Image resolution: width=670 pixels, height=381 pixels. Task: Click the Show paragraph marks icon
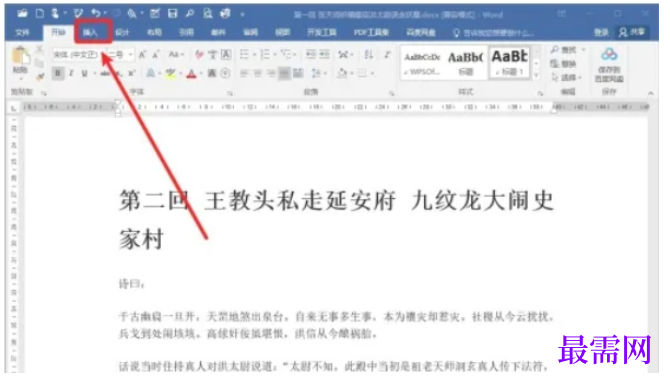click(x=387, y=54)
